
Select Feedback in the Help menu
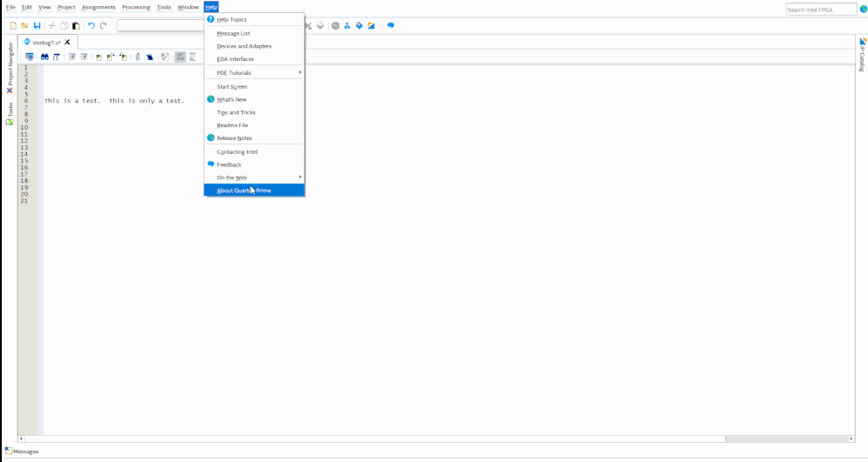[x=255, y=164]
